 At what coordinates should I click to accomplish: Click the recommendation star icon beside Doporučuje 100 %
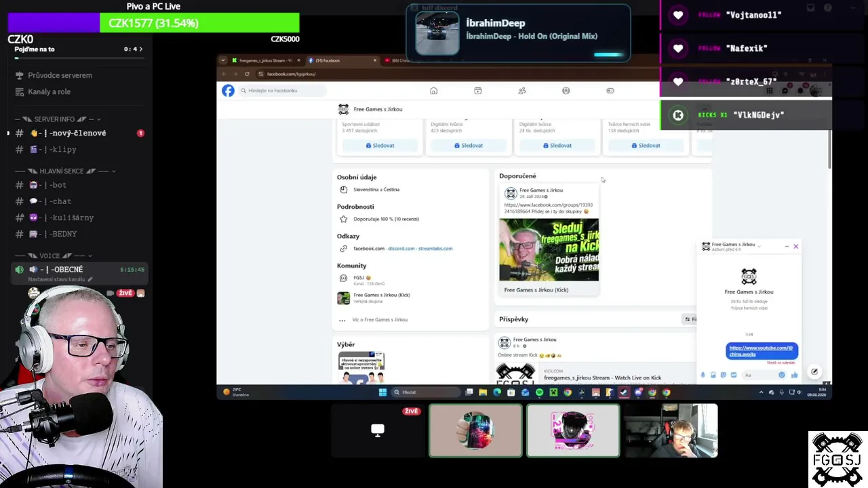click(343, 219)
